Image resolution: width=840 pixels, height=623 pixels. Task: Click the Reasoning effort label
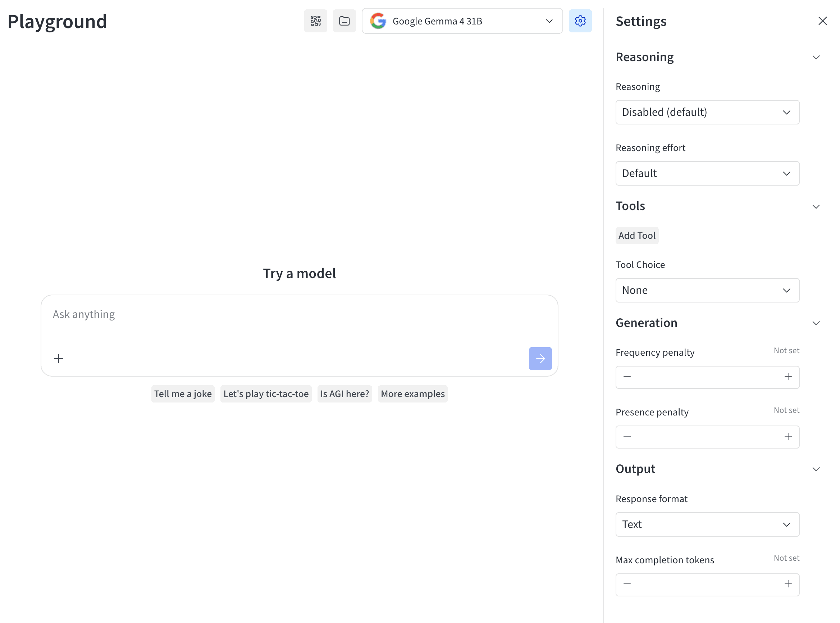pos(650,148)
